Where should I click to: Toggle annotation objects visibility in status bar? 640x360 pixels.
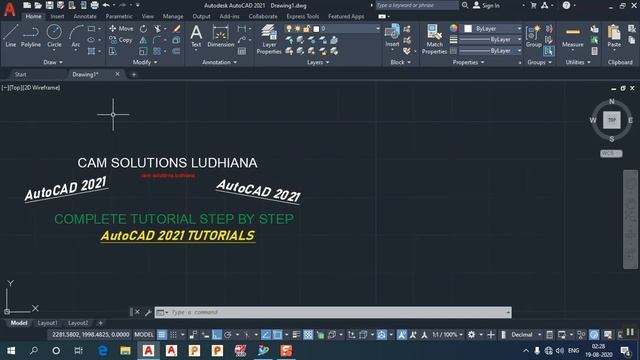[402, 335]
